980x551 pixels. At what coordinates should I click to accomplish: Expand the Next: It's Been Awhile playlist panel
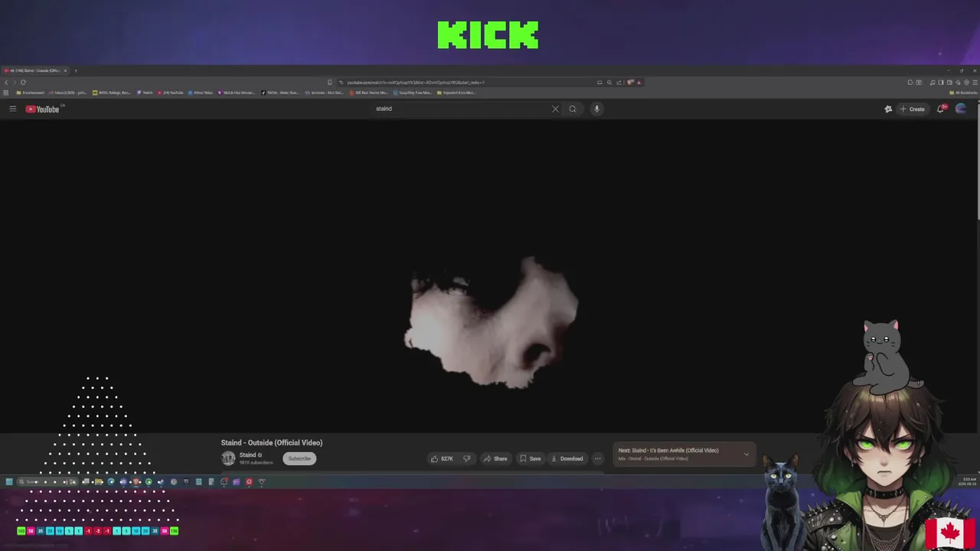[x=746, y=454]
